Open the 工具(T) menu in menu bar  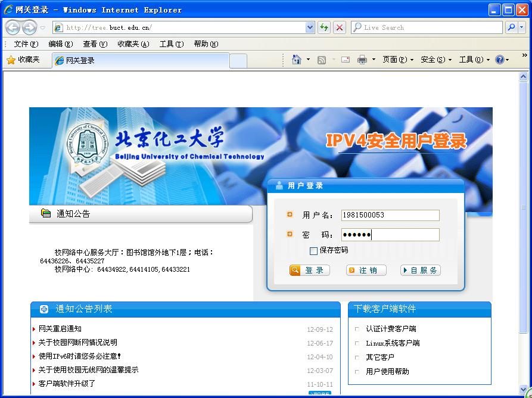point(172,43)
